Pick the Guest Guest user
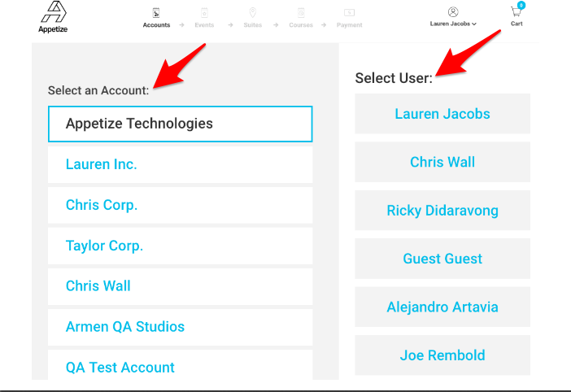 (442, 259)
